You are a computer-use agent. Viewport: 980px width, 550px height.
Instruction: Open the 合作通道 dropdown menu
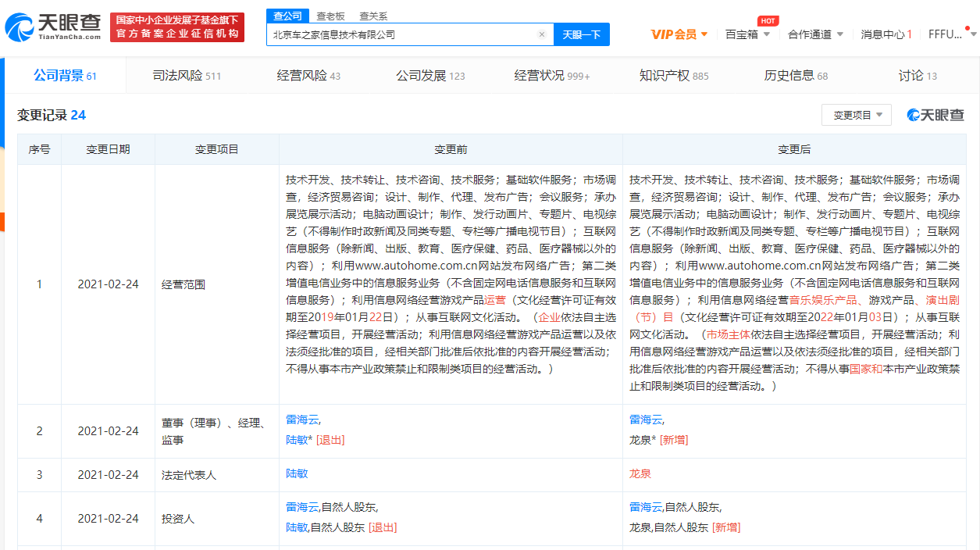point(815,34)
